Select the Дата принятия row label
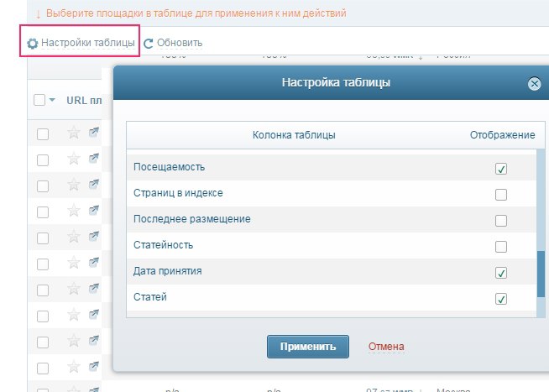Image resolution: width=549 pixels, height=392 pixels. [167, 271]
